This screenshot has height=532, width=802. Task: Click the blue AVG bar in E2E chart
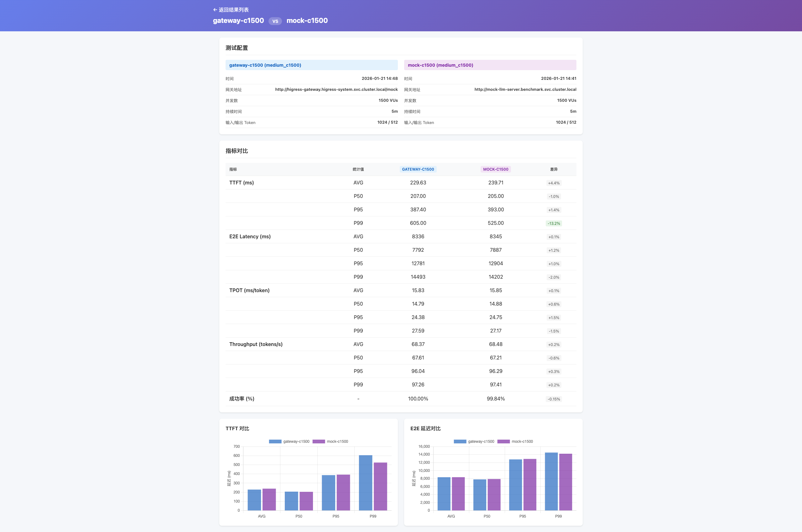(x=444, y=494)
